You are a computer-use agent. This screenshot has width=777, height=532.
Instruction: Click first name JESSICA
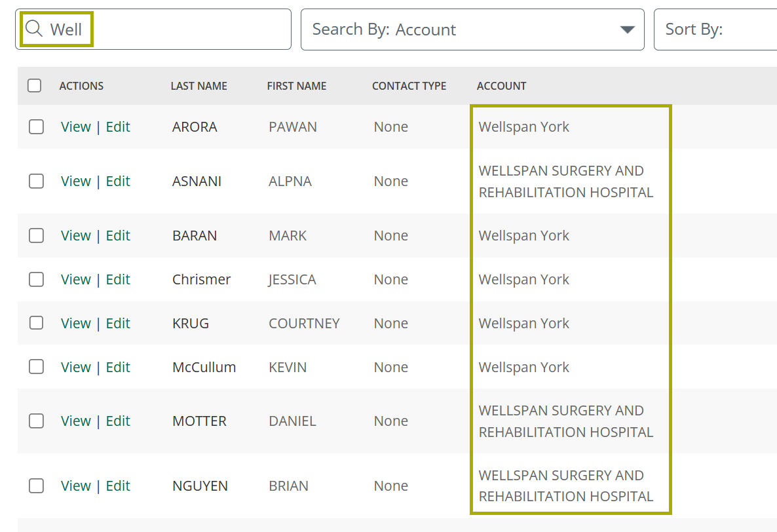click(292, 279)
